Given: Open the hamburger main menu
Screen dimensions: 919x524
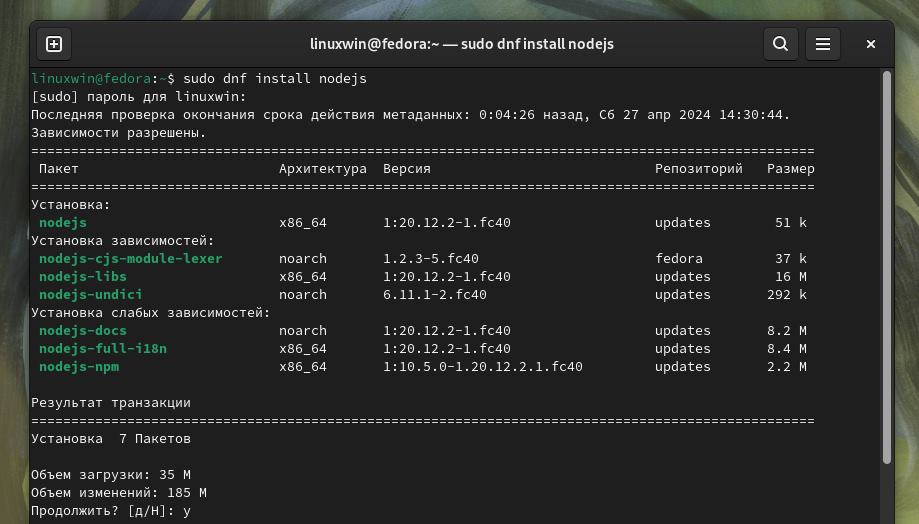Looking at the screenshot, I should click(x=823, y=44).
